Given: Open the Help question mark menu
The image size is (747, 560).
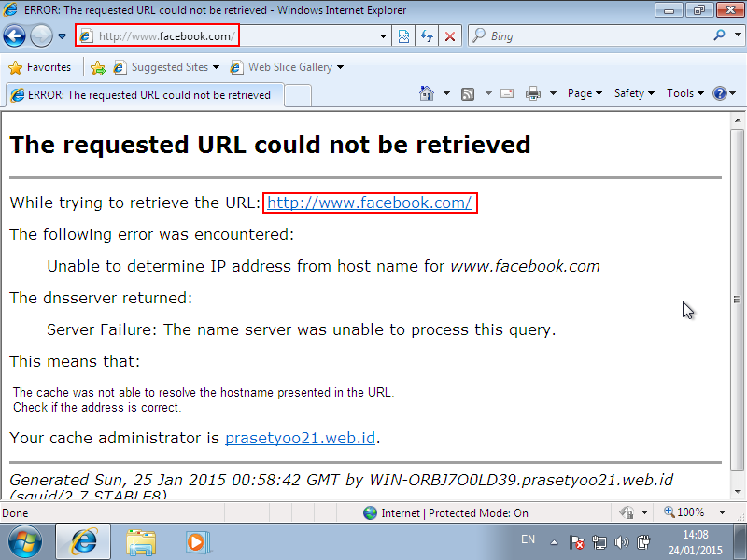Looking at the screenshot, I should click(x=725, y=93).
